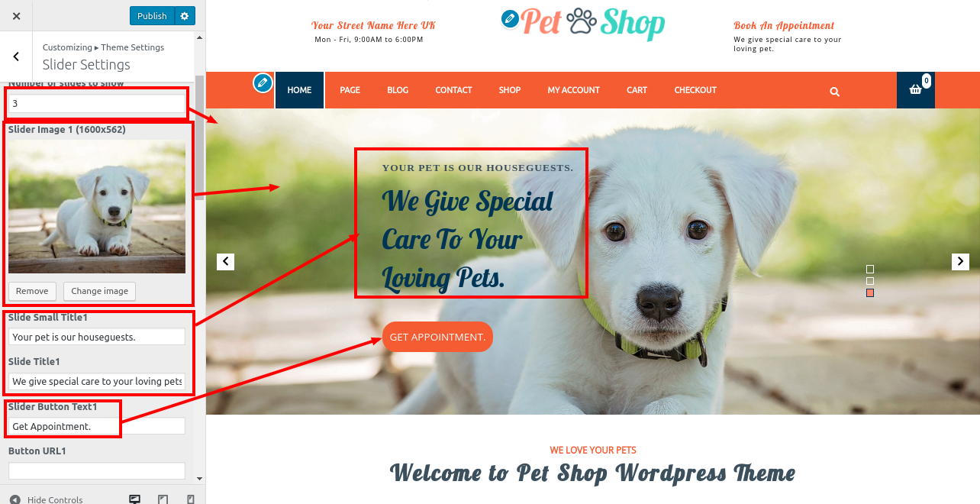
Task: Close the Customizer panel
Action: point(16,15)
